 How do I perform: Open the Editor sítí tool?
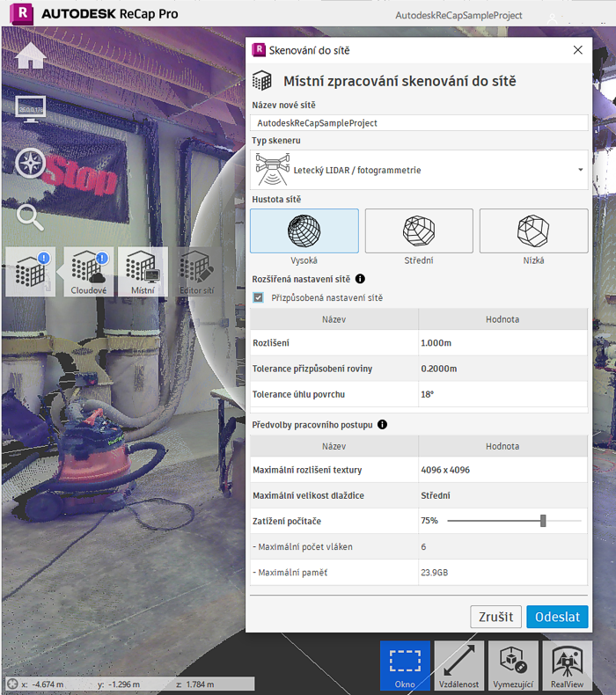196,271
